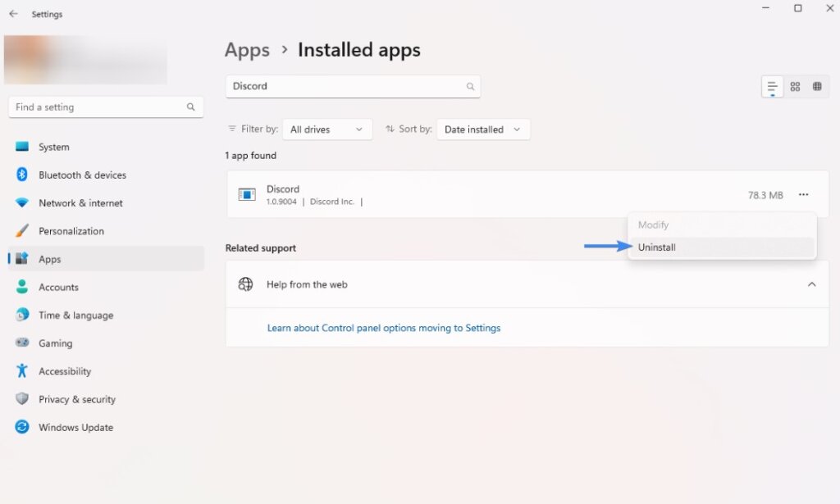Image resolution: width=840 pixels, height=504 pixels.
Task: Click the Personalization brush icon
Action: (x=22, y=230)
